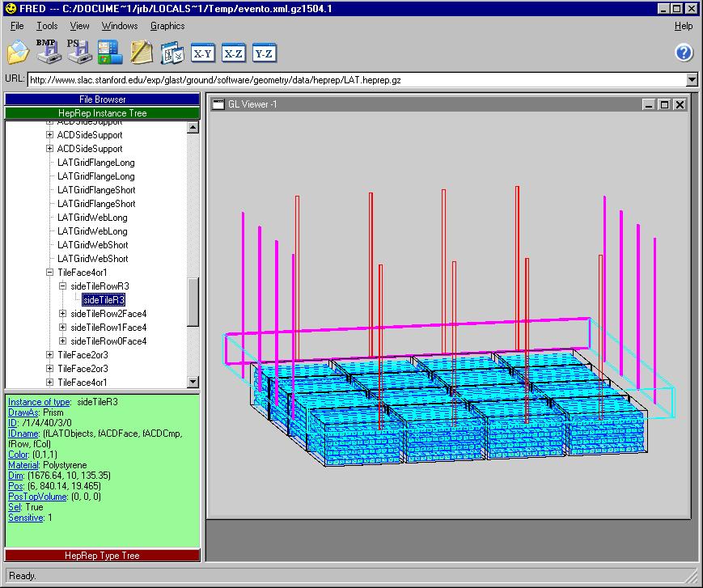Click the ID attribute link
This screenshot has width=703, height=588.
pos(13,423)
